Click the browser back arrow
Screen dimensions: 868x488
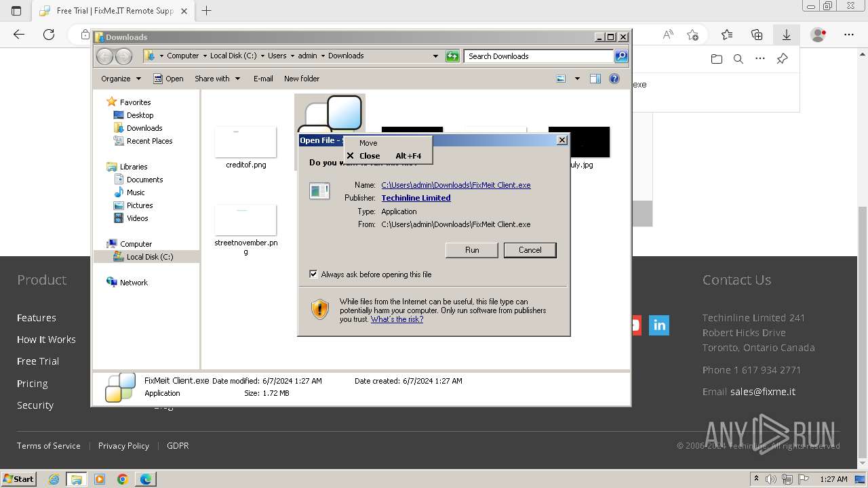pos(19,35)
